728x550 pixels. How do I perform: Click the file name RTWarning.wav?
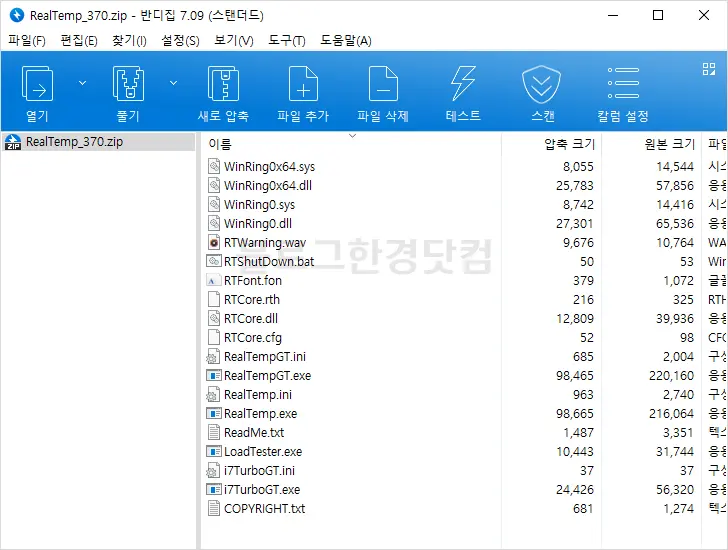[x=265, y=243]
